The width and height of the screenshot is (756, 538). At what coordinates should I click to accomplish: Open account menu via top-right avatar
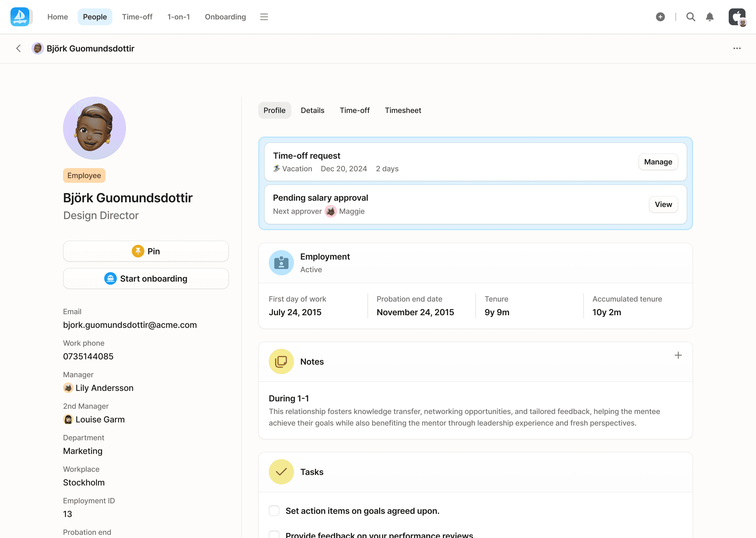pyautogui.click(x=737, y=17)
